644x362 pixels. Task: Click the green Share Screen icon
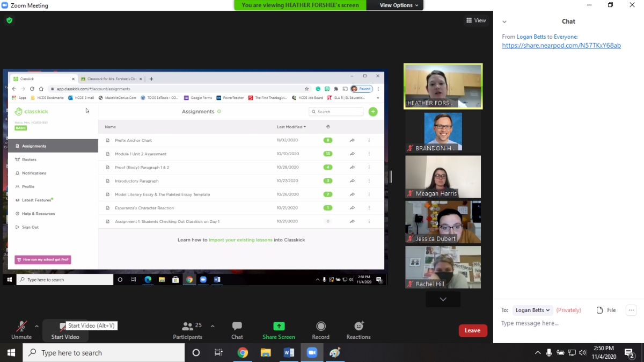click(279, 326)
